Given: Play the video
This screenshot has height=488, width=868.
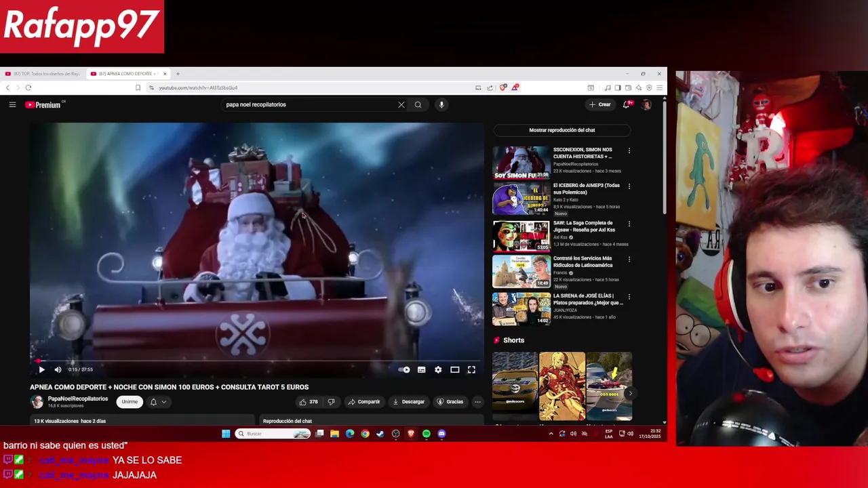Looking at the screenshot, I should click(x=41, y=369).
